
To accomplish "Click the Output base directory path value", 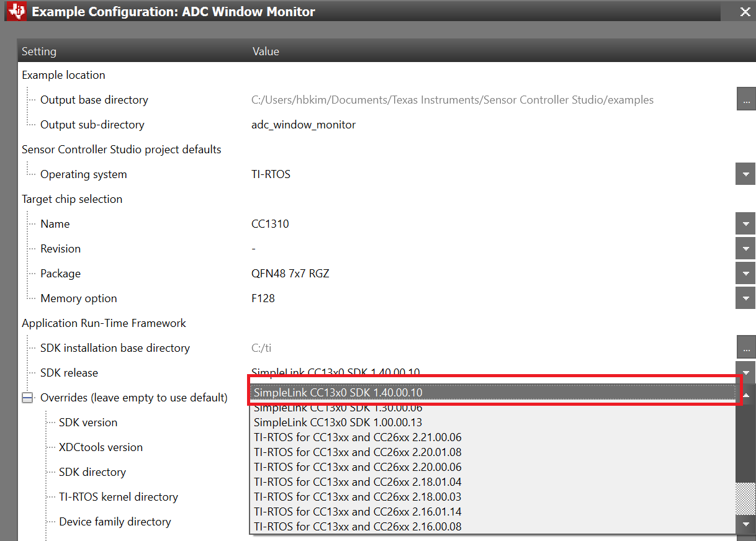I will pyautogui.click(x=452, y=100).
